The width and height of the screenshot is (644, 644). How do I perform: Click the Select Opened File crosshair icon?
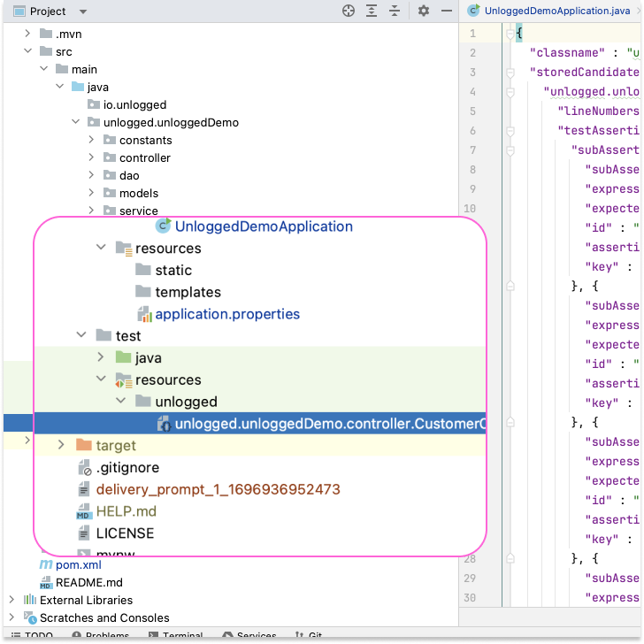349,11
